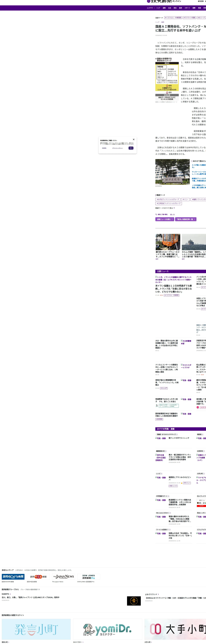Expand 関連ワードをすべて見る with the plus

click(x=165, y=208)
